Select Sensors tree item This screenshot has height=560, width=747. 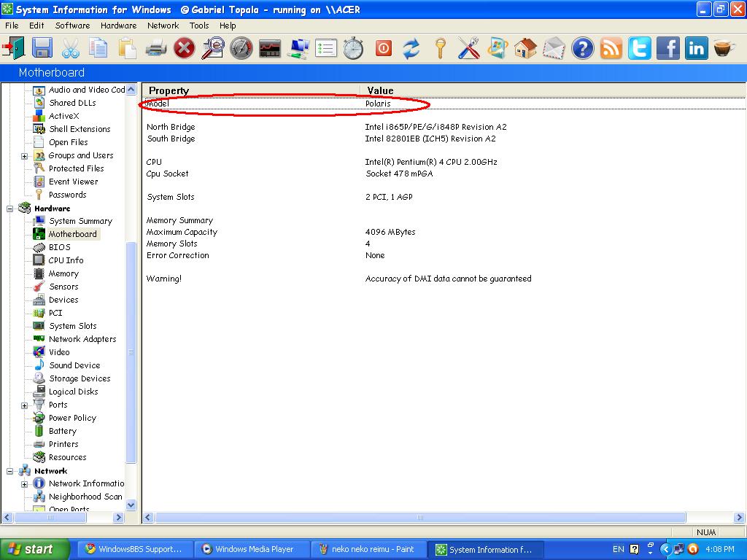coord(63,287)
